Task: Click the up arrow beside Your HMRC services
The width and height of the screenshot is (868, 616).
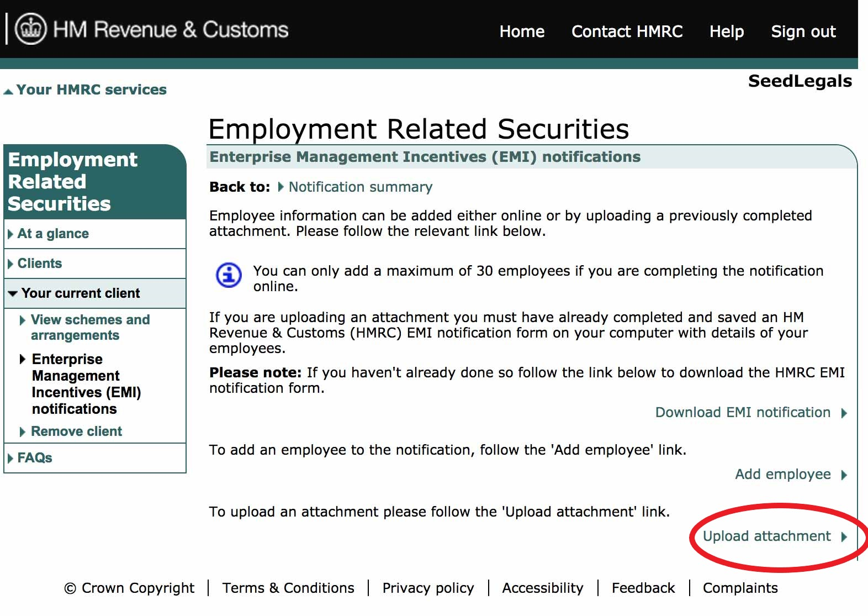Action: click(x=8, y=91)
